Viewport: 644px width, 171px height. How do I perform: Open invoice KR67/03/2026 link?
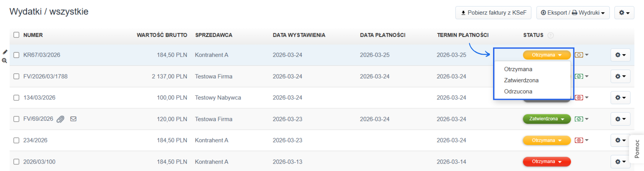tap(42, 55)
